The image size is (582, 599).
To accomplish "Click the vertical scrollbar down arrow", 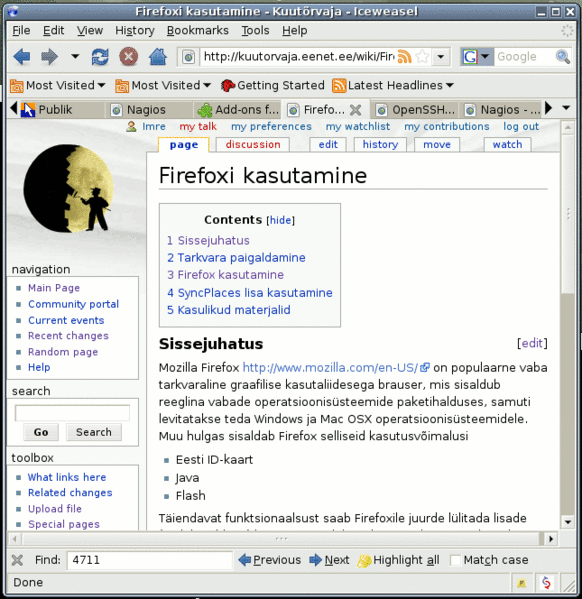I will click(x=567, y=522).
